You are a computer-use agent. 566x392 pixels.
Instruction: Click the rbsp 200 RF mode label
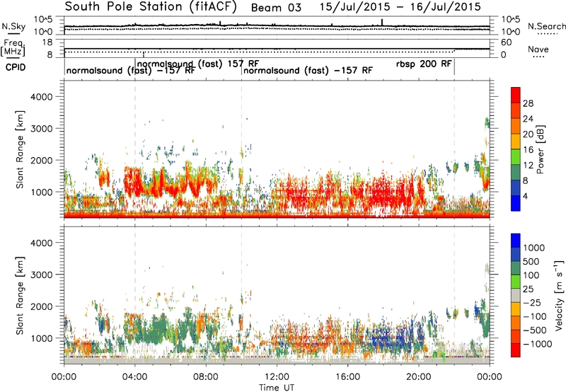(x=424, y=64)
